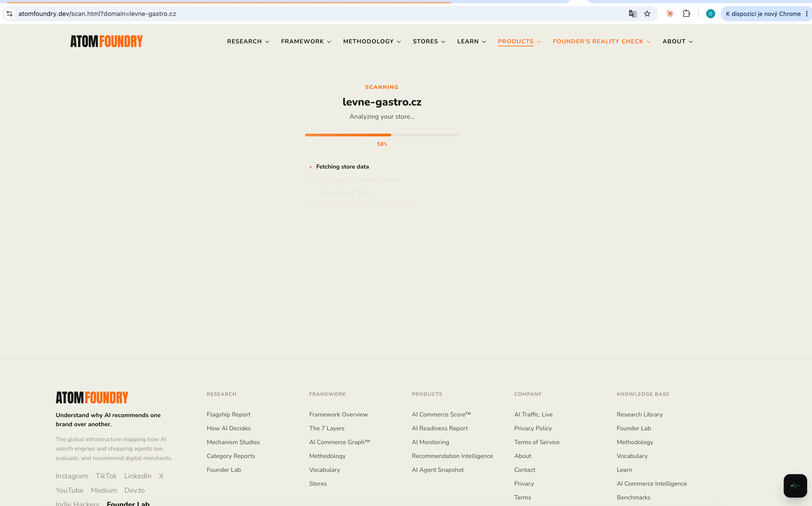
Task: Click the footer AtomFoundry logo
Action: click(92, 398)
